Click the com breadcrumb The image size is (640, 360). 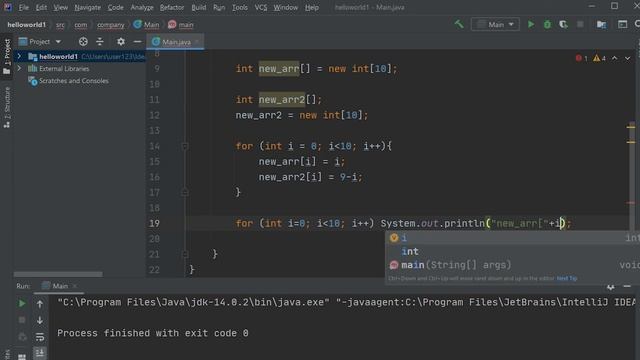(80, 25)
